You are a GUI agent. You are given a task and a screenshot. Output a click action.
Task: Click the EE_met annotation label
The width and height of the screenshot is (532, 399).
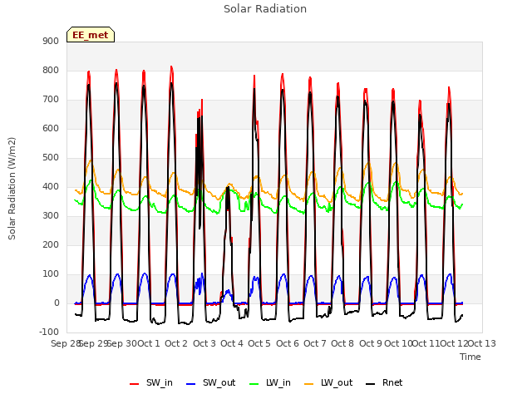coord(91,35)
